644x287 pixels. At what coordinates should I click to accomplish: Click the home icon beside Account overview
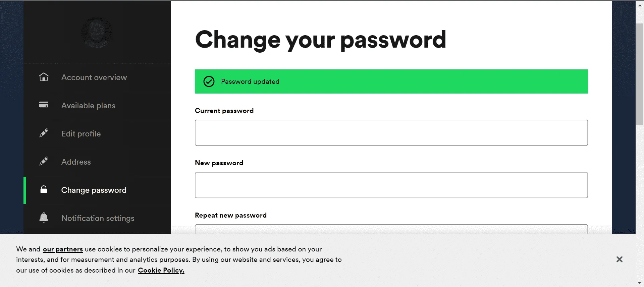(x=44, y=77)
